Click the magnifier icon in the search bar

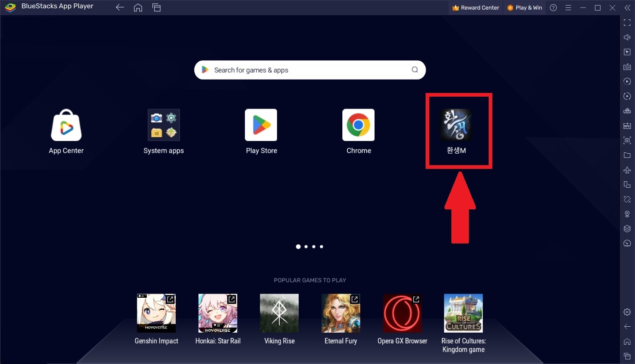[x=415, y=70]
